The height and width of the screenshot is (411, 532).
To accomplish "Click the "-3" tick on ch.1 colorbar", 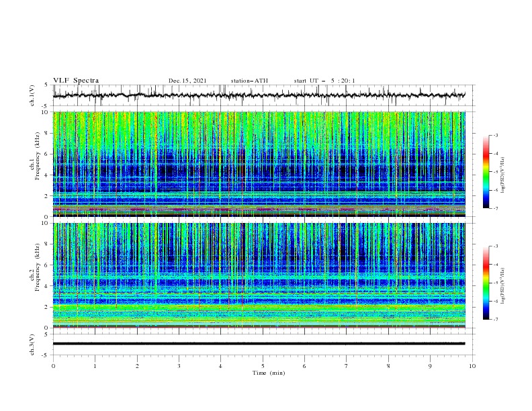I will pos(496,135).
